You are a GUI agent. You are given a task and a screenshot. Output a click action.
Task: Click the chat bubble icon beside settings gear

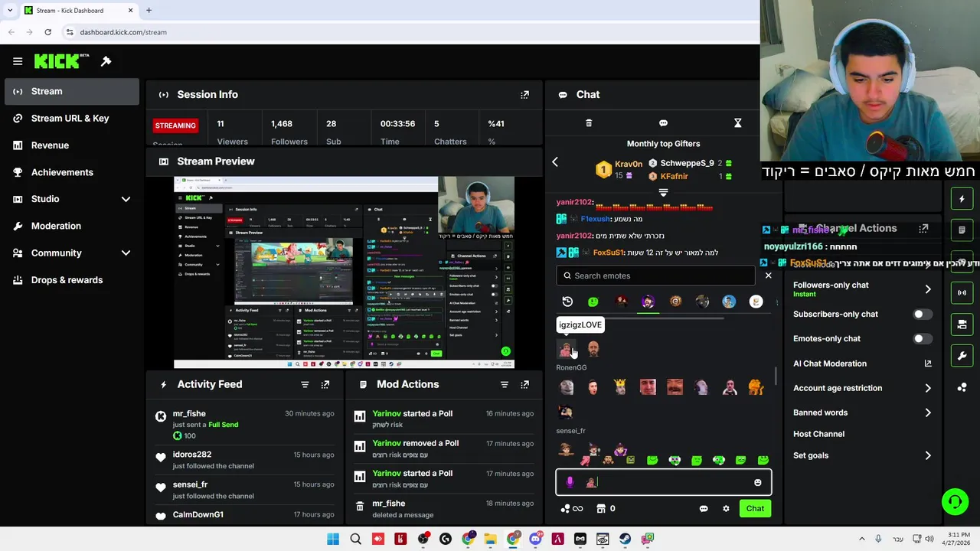coord(704,509)
